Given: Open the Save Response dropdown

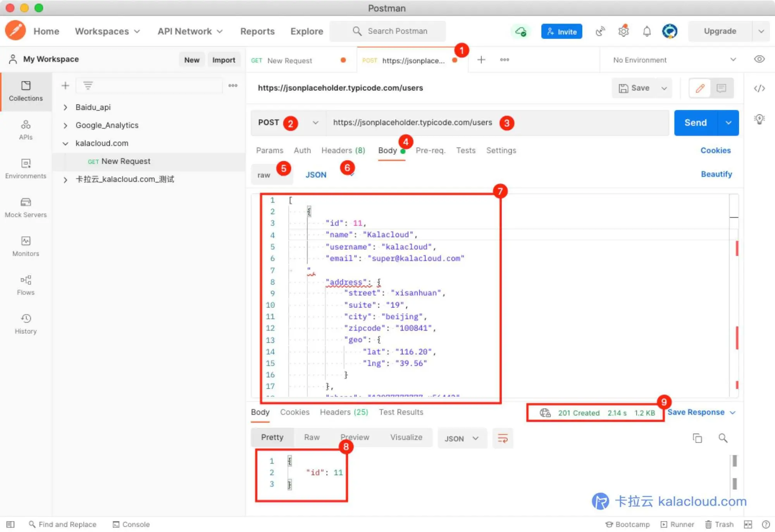Looking at the screenshot, I should pos(701,412).
